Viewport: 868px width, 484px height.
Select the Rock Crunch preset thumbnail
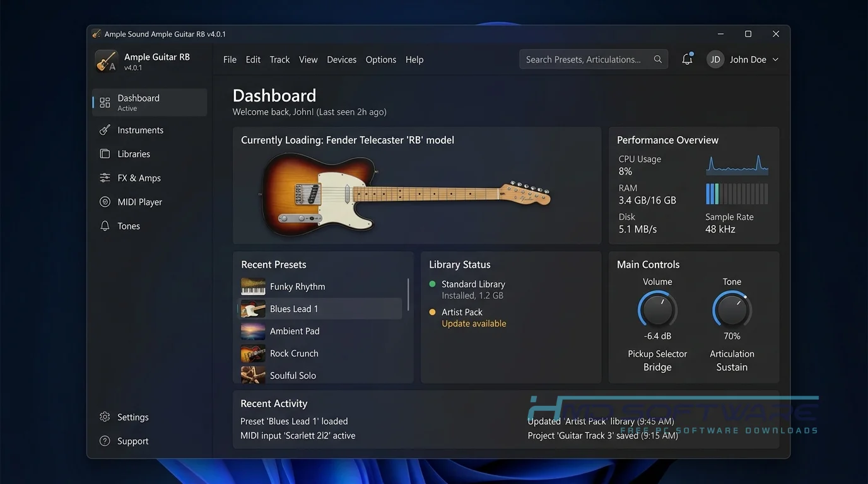[253, 353]
